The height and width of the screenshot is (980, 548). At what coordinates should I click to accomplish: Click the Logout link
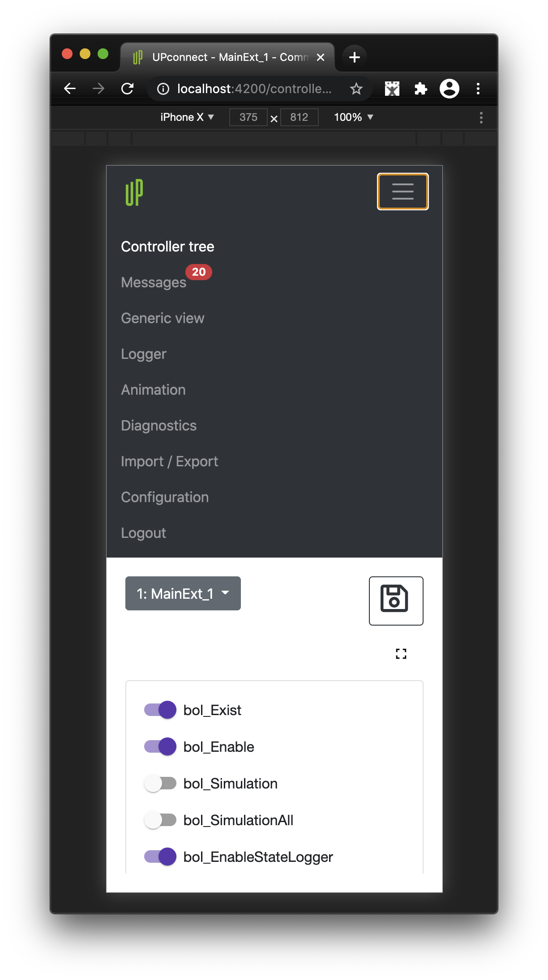click(143, 533)
